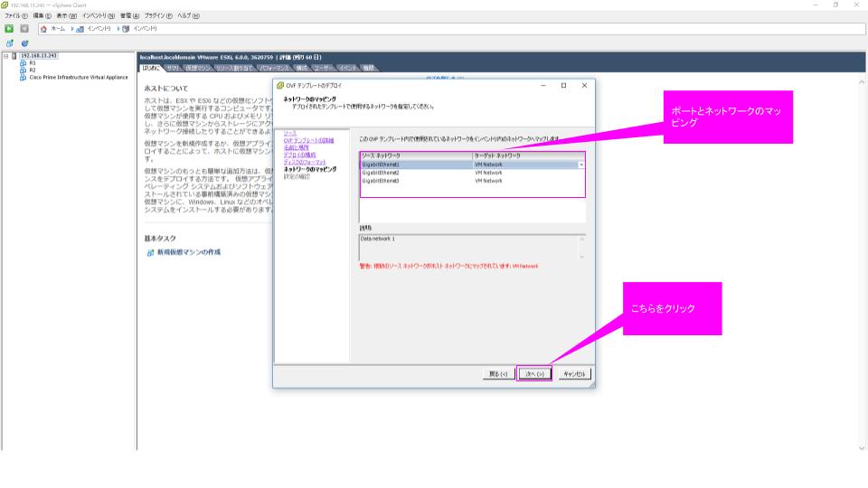Open the breadcrumb arrow before second インベントリ
Screen dimensions: 868x488
pos(118,29)
